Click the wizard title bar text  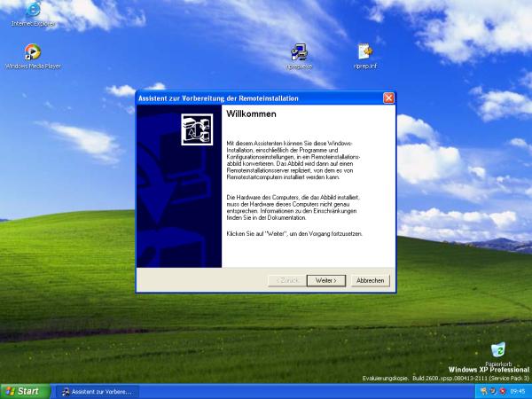click(218, 98)
